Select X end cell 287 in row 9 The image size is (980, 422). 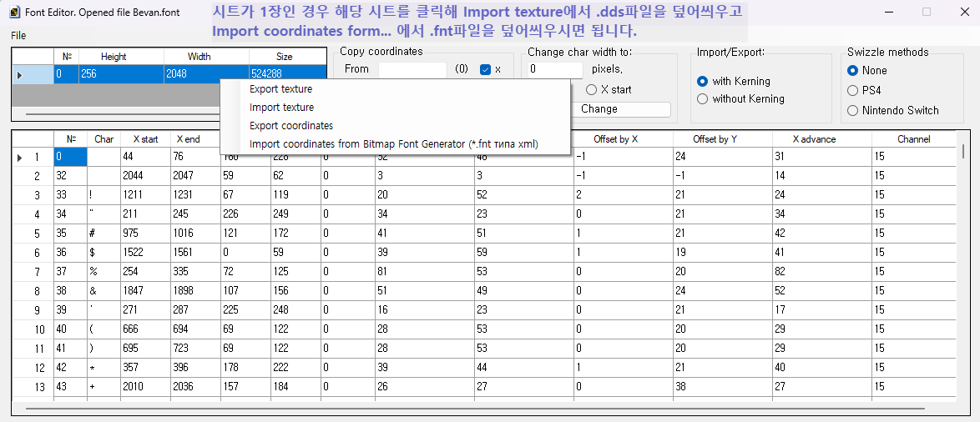(195, 309)
